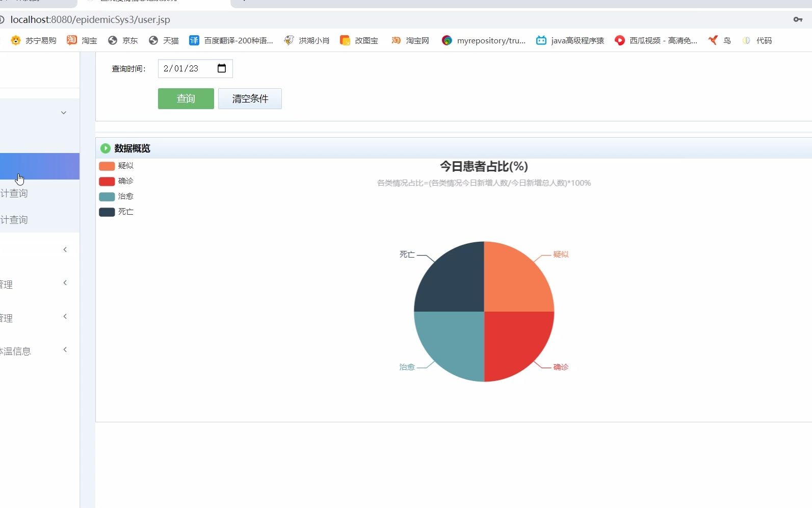This screenshot has width=812, height=508.
Task: Click the 查询 button
Action: coord(186,98)
